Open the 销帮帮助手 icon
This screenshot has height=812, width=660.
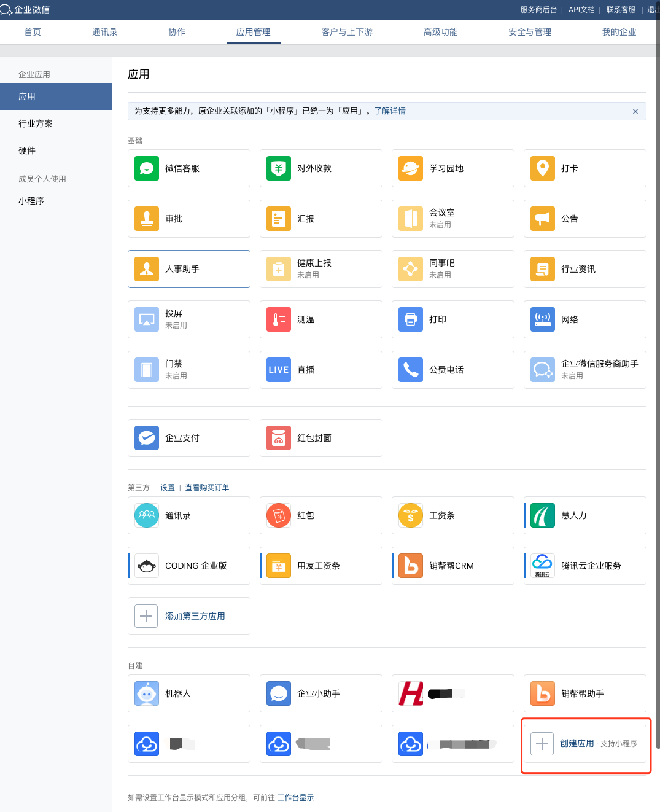coord(543,693)
